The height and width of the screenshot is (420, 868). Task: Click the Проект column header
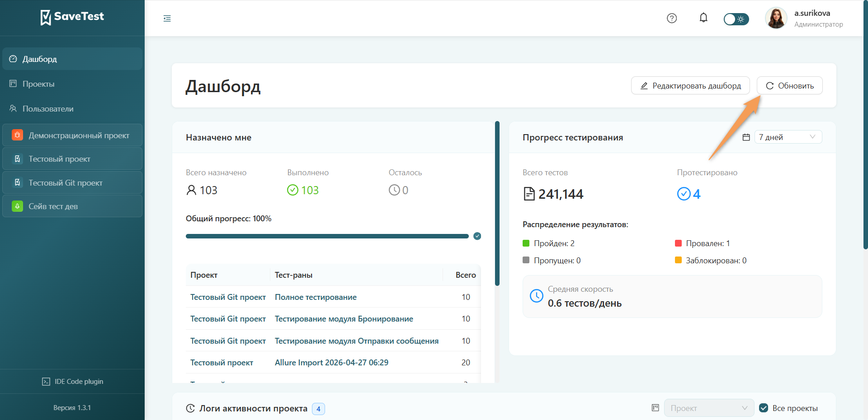[228, 275]
